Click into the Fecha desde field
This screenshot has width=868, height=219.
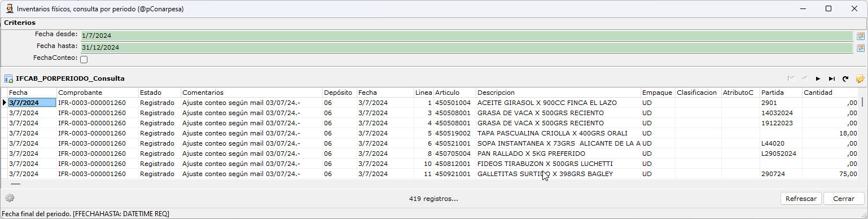(467, 36)
